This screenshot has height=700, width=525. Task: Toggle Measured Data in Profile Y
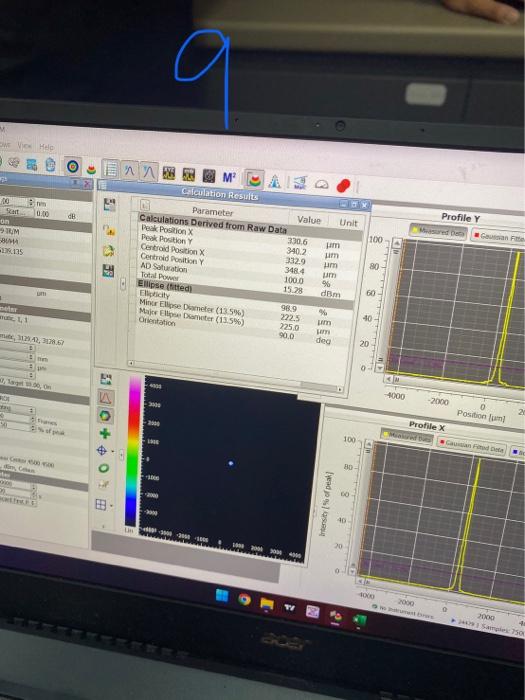click(438, 231)
